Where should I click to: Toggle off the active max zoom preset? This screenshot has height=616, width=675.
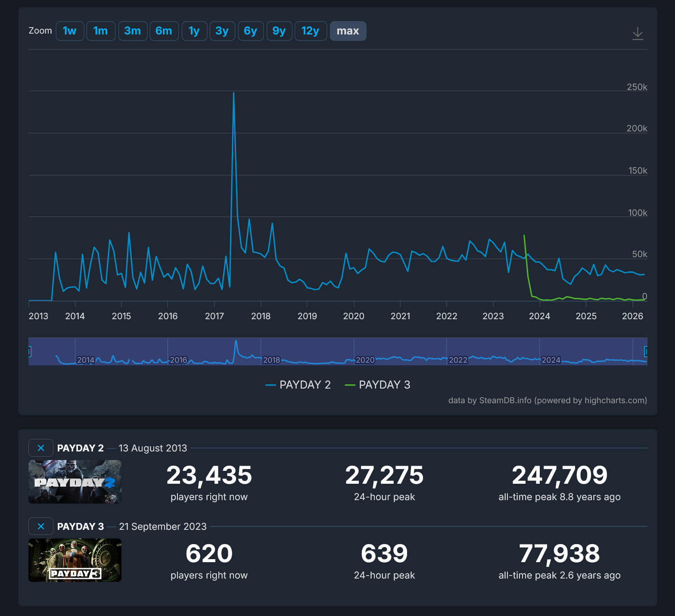[348, 31]
